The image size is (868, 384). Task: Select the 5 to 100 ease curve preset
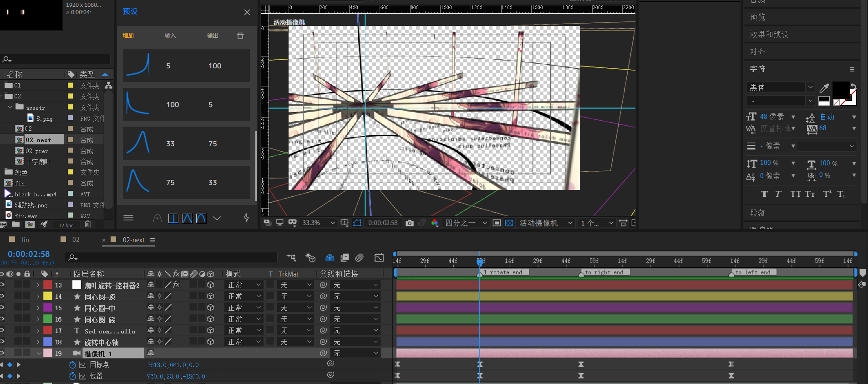point(186,66)
